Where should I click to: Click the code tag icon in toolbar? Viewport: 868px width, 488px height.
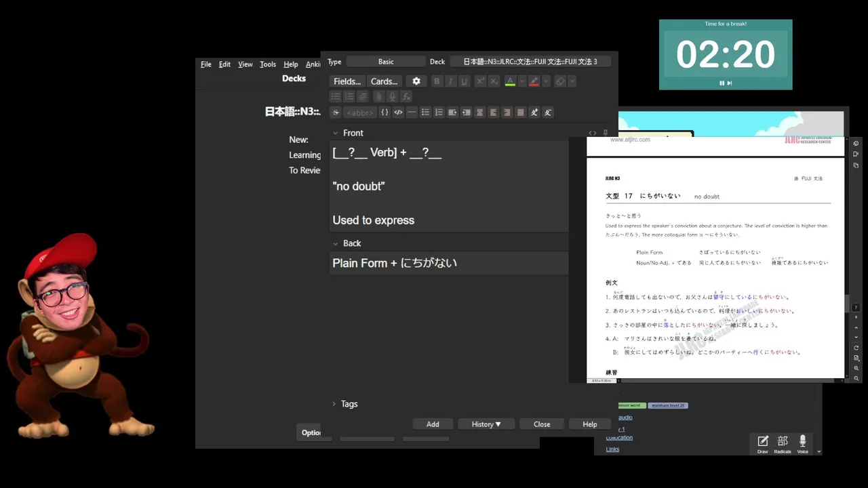coord(398,113)
